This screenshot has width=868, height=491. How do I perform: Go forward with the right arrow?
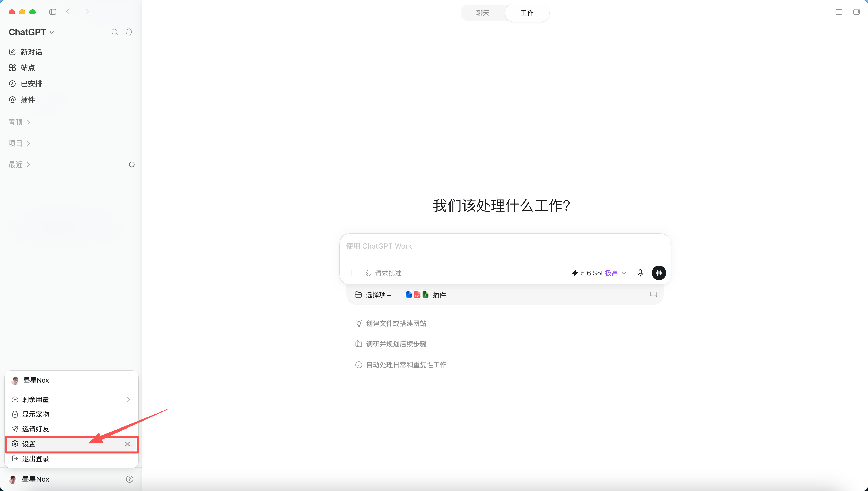86,12
